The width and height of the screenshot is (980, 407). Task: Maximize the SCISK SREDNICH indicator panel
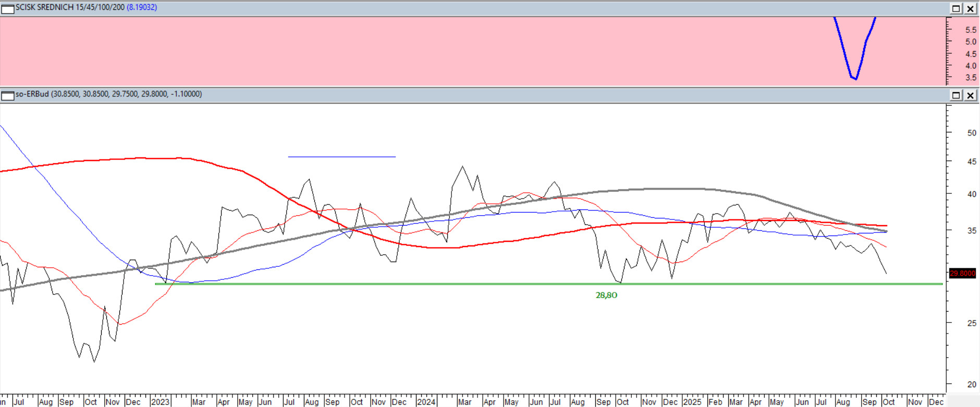956,8
